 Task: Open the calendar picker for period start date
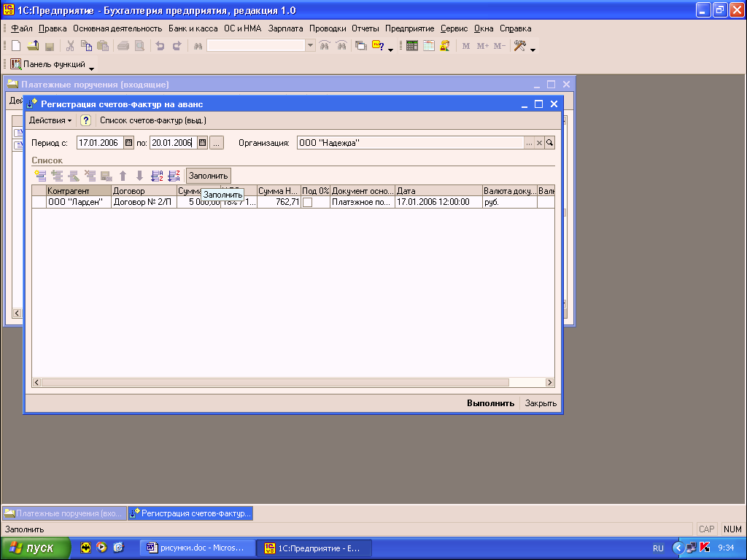point(129,143)
